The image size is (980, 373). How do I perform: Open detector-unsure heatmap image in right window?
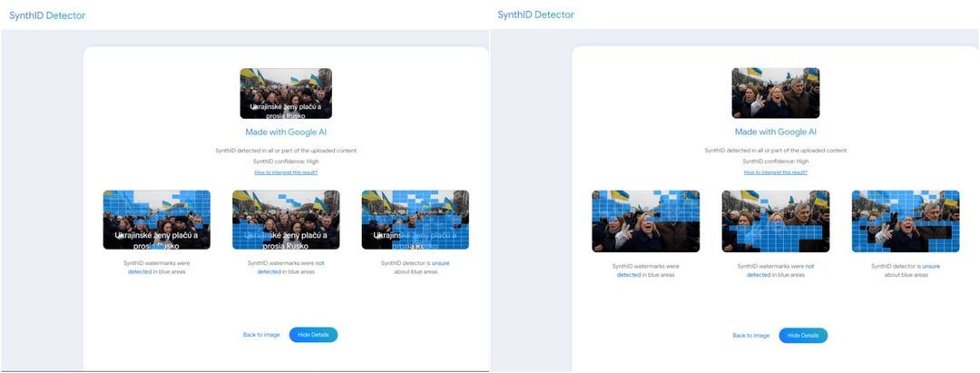(906, 221)
